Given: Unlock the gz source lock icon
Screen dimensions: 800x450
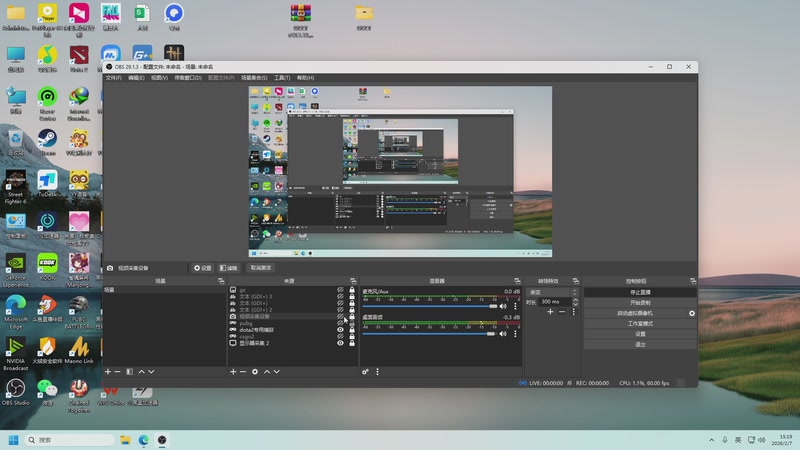Looking at the screenshot, I should pos(352,290).
